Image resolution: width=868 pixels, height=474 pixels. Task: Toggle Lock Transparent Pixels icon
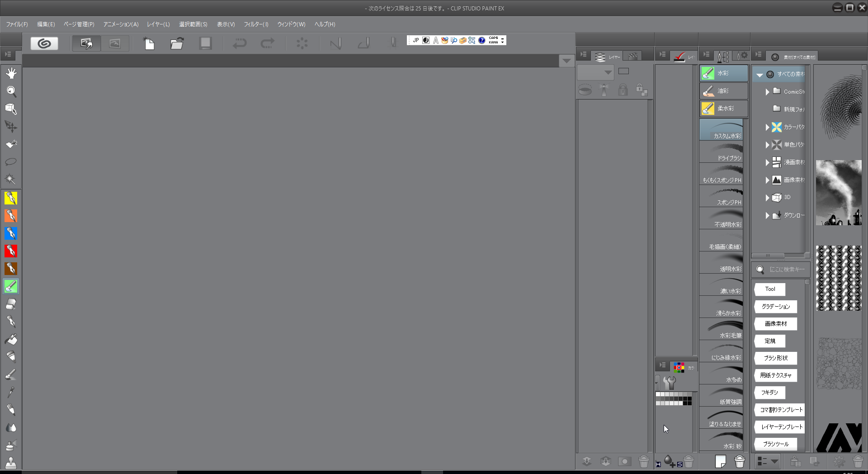642,90
